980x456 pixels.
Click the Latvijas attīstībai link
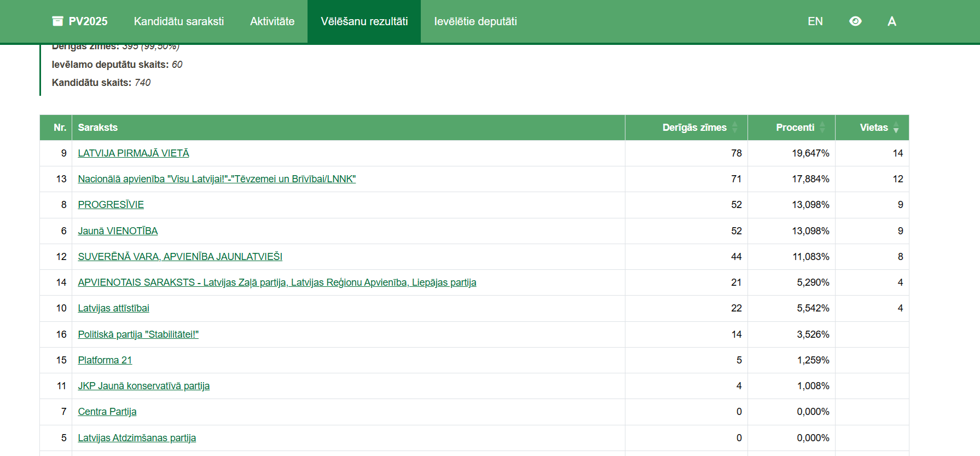[113, 308]
